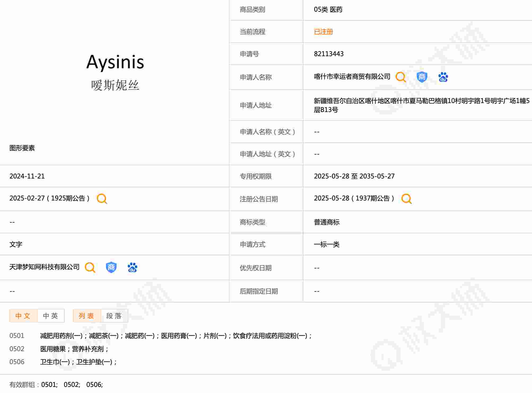
Task: Click the 05类 医药 category value
Action: [328, 10]
